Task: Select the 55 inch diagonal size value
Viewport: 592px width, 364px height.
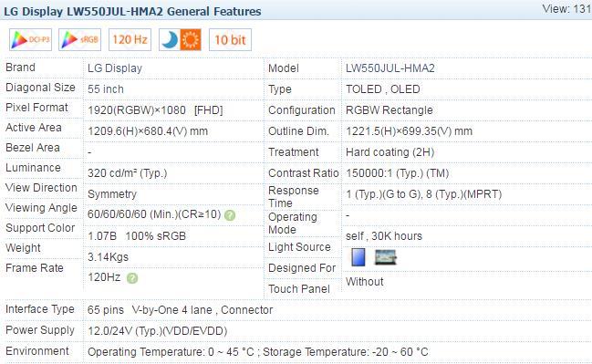Action: [x=106, y=89]
